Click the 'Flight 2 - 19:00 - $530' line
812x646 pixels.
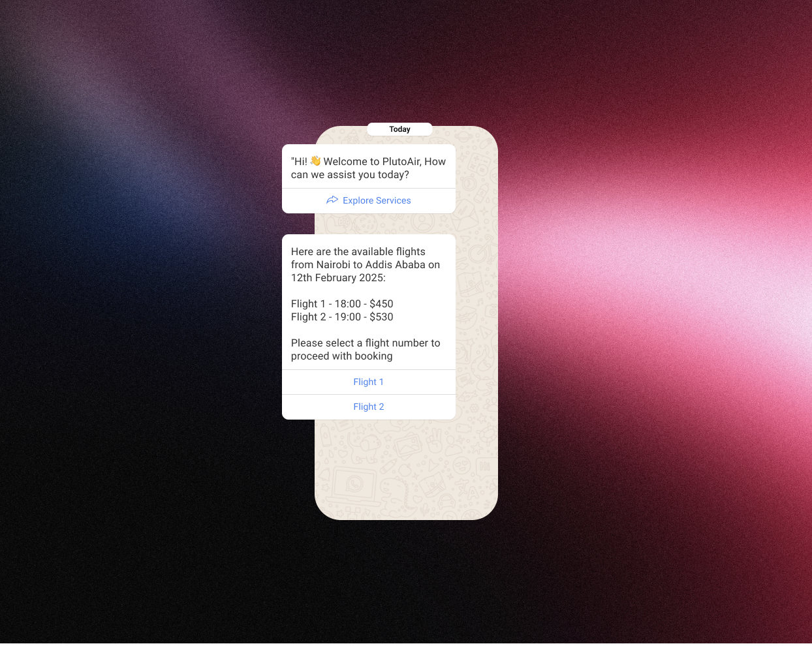342,317
